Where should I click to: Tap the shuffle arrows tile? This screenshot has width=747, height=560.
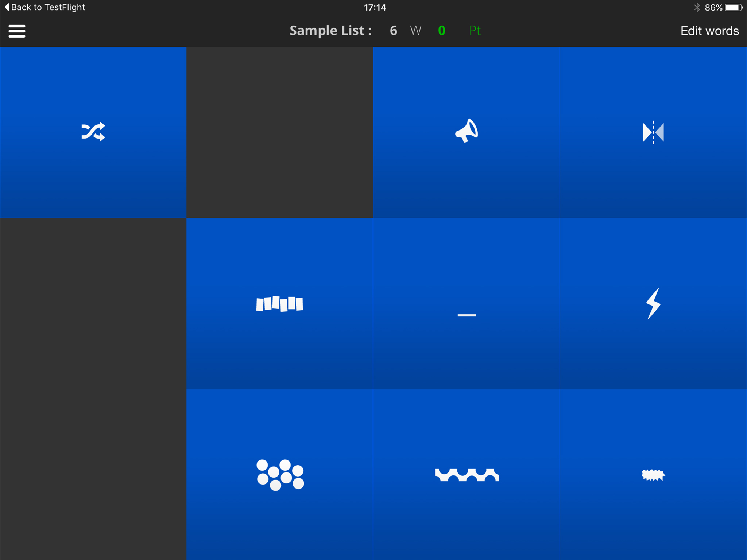[x=93, y=132]
